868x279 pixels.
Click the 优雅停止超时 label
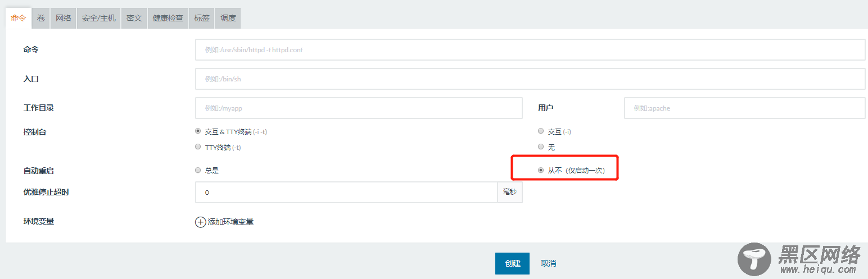[46, 192]
